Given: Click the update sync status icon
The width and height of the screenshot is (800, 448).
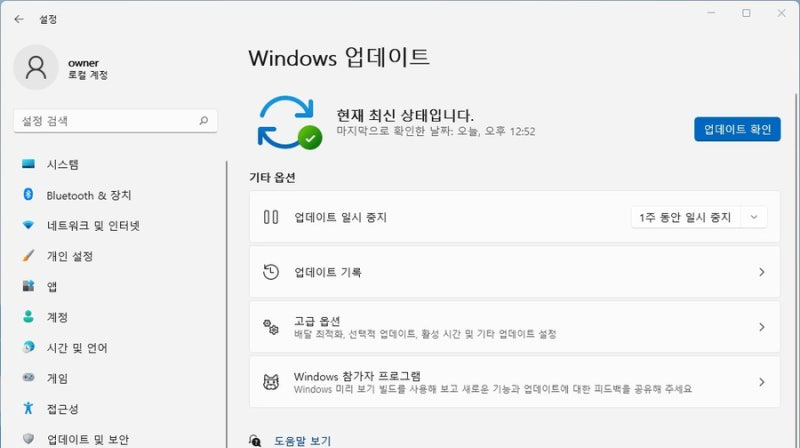Looking at the screenshot, I should (x=289, y=122).
